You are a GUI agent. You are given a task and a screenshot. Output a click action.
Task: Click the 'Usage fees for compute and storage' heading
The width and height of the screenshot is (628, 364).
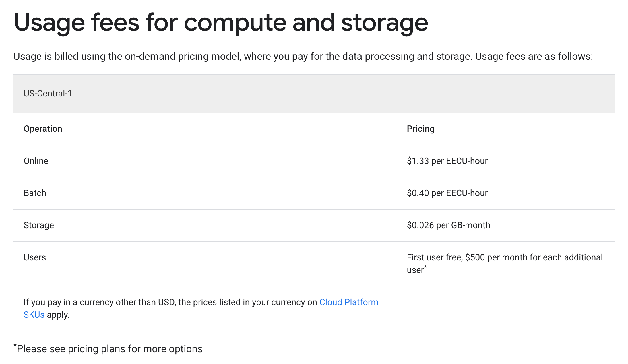221,23
